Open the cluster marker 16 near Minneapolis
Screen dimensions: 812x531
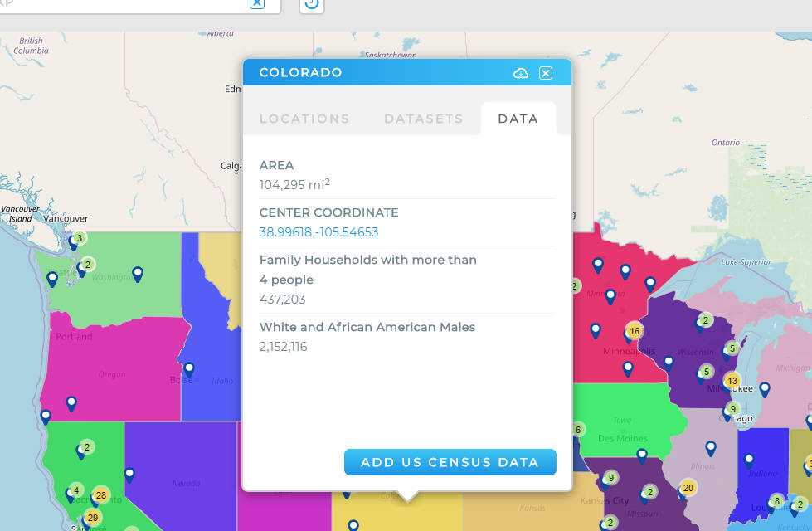(635, 331)
